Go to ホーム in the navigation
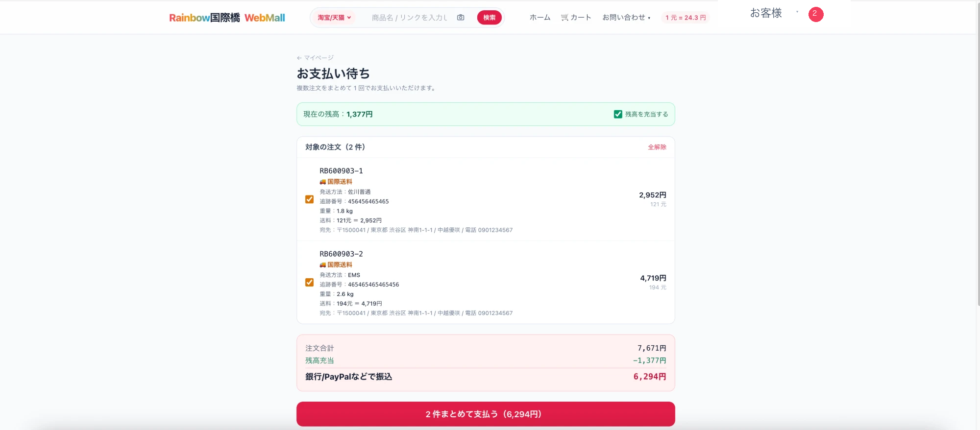980x430 pixels. point(540,18)
